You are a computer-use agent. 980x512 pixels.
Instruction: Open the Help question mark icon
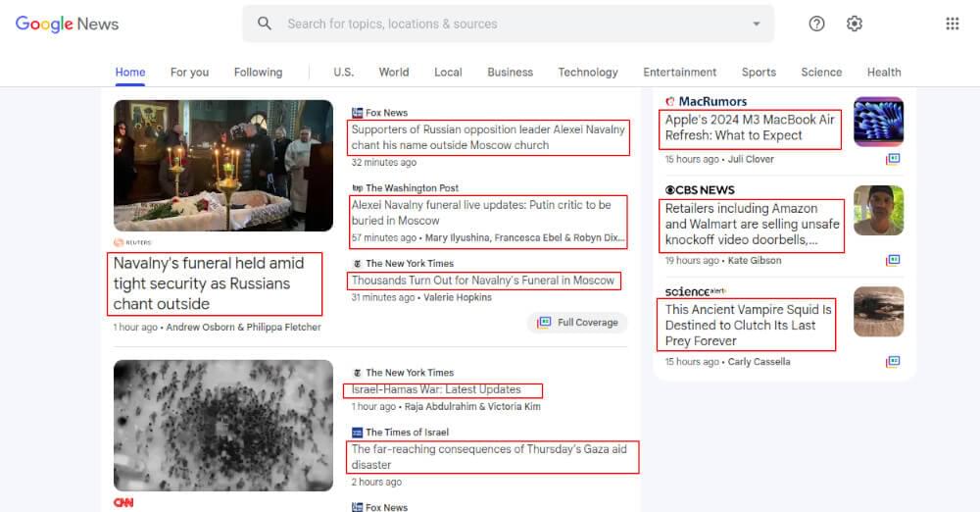pyautogui.click(x=816, y=24)
